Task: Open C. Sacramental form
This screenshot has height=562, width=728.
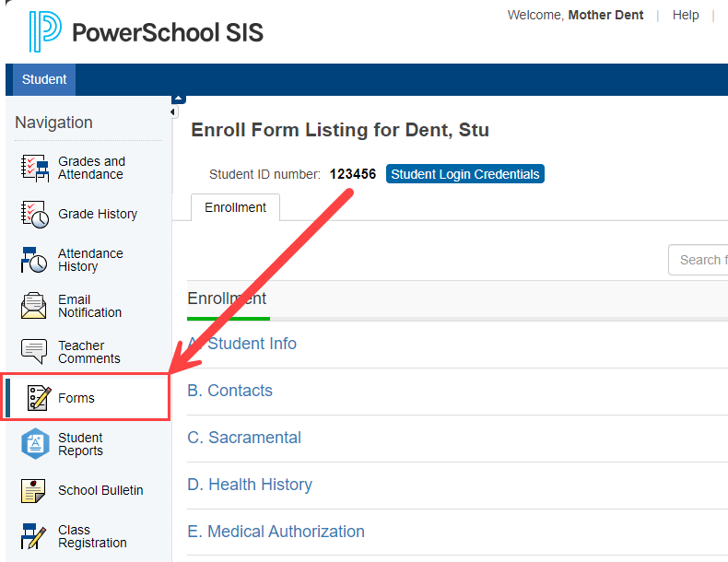Action: (x=244, y=438)
